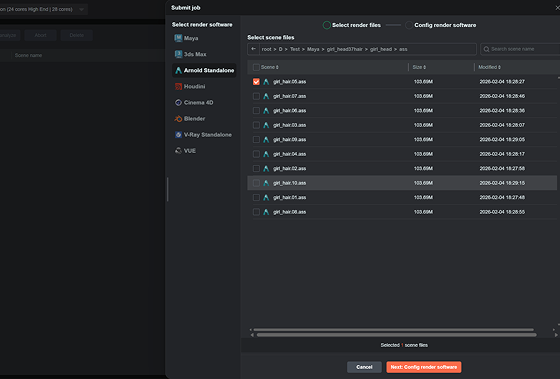Screen dimensions: 560x379
Task: Click the Arnold icon of girl_hair.04.ass
Action: [x=266, y=154]
